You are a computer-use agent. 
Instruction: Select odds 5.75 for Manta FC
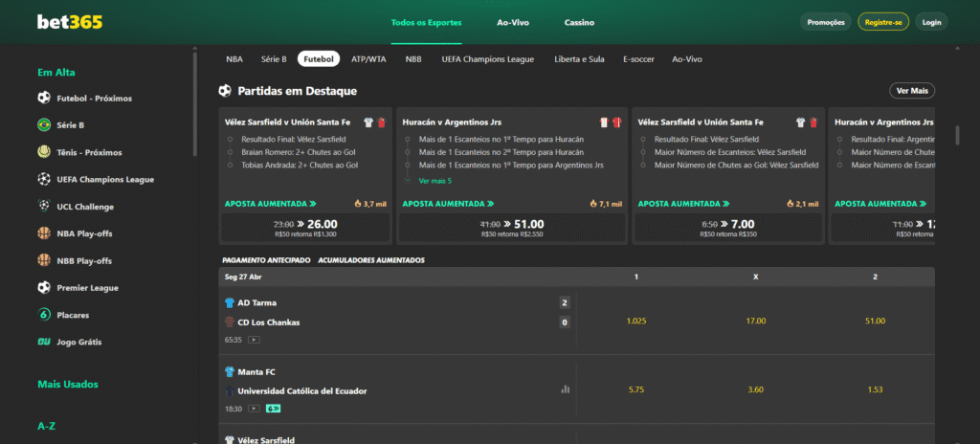[x=636, y=389]
